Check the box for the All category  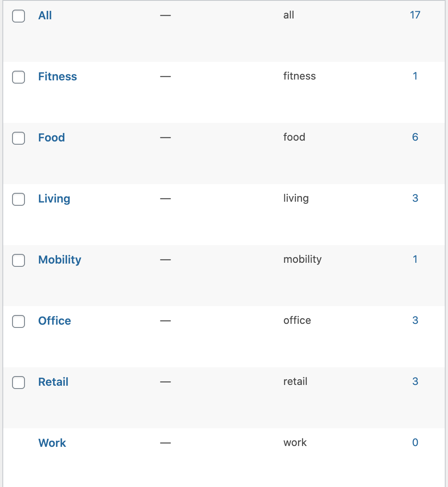point(18,16)
